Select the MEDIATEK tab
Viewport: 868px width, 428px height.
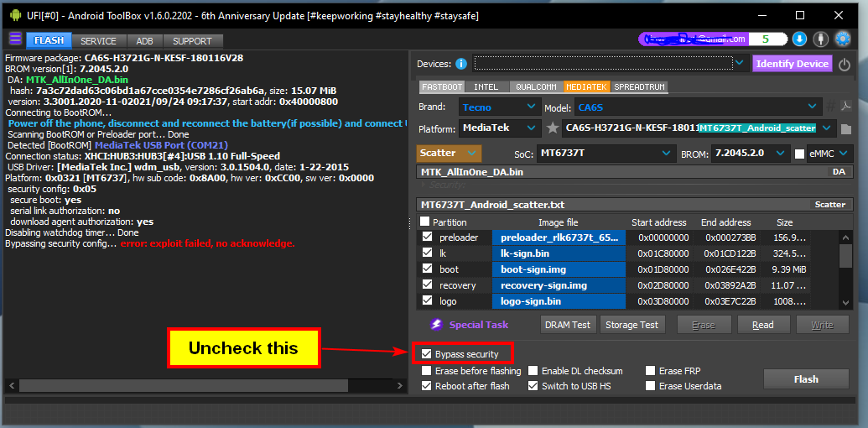pos(587,87)
